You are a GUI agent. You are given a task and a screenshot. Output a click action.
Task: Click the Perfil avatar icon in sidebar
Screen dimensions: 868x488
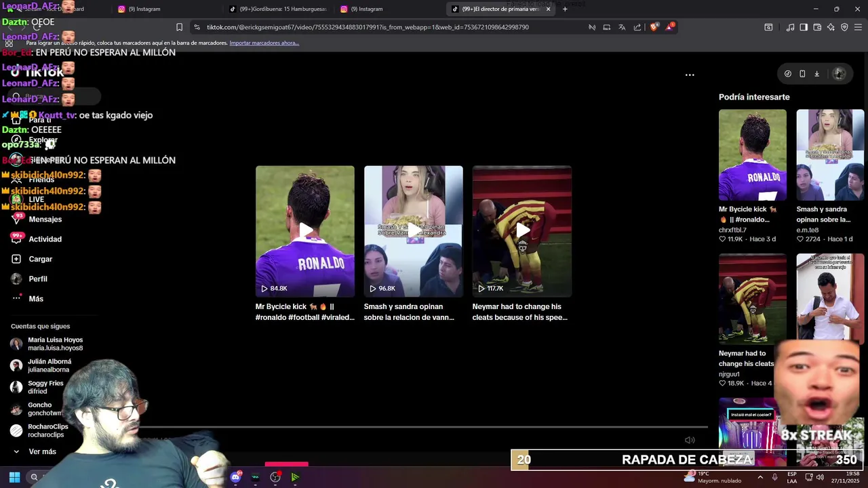[x=16, y=279]
